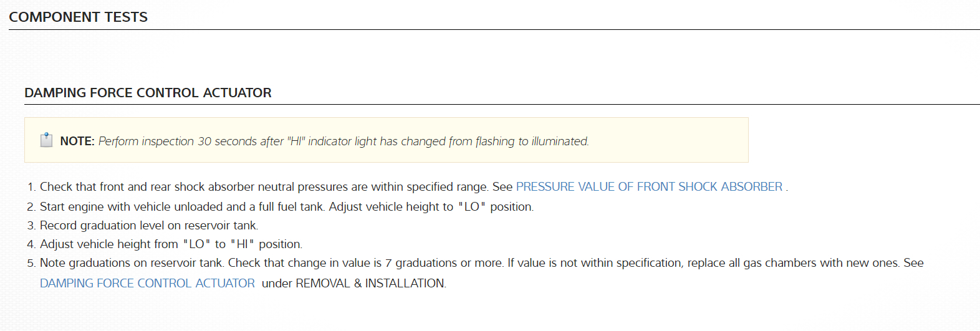Screen dimensions: 980x331
Task: Select the black DAMPING FORCE CONTROL ACTUATOR section heading
Action: (x=148, y=93)
